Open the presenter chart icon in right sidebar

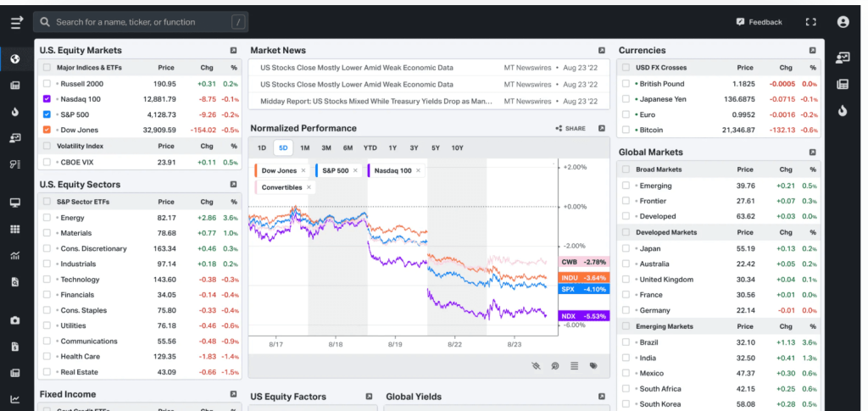(x=843, y=58)
